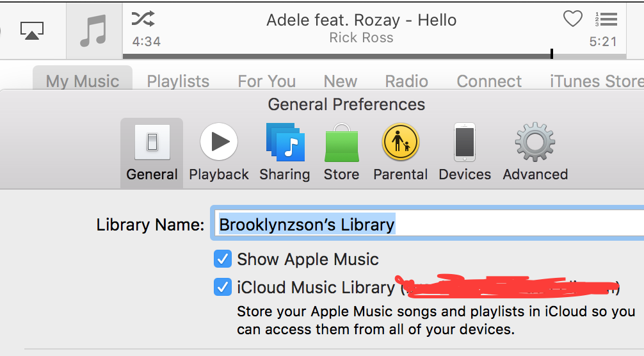Go to the For You tab

[x=266, y=81]
